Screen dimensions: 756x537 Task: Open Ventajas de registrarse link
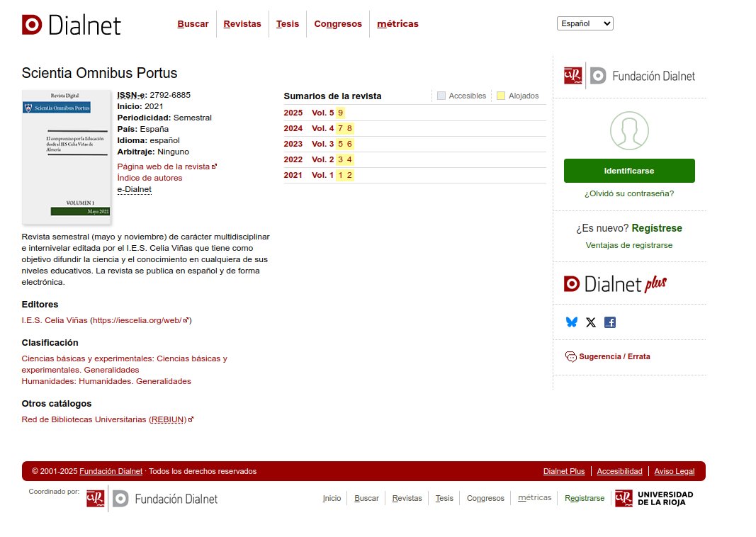click(629, 245)
